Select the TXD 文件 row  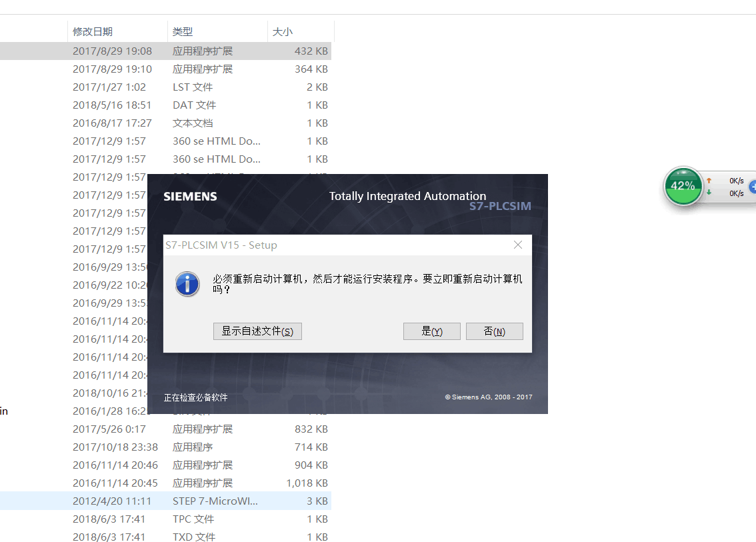(x=165, y=537)
